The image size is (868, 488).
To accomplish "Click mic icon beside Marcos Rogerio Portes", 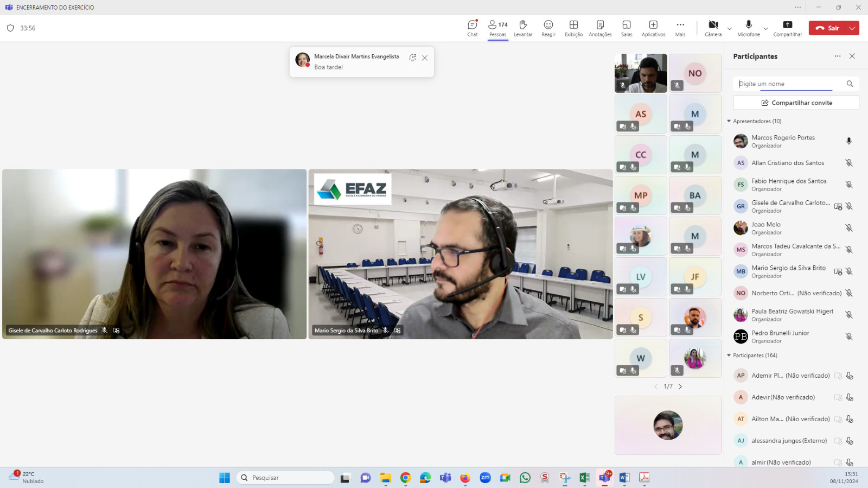I will (x=849, y=141).
